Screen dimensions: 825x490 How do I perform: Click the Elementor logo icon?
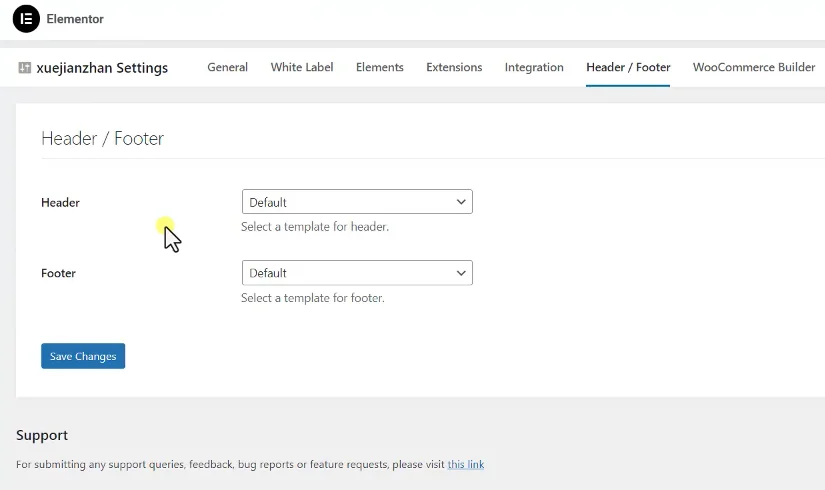coord(26,19)
